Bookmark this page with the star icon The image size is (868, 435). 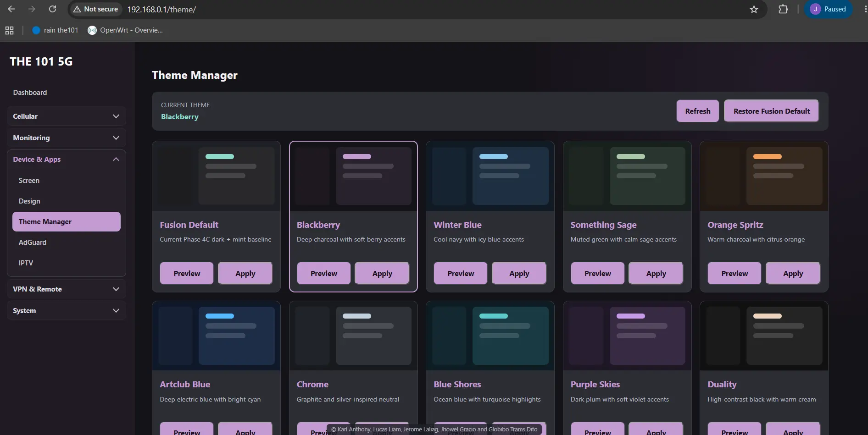pos(754,9)
